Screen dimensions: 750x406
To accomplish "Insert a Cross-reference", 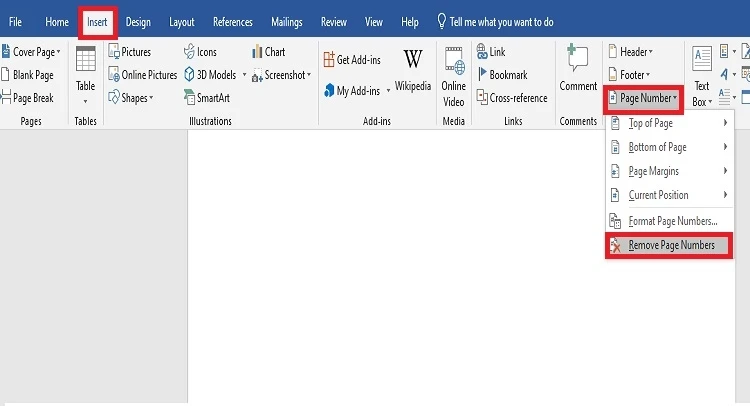I will [510, 98].
